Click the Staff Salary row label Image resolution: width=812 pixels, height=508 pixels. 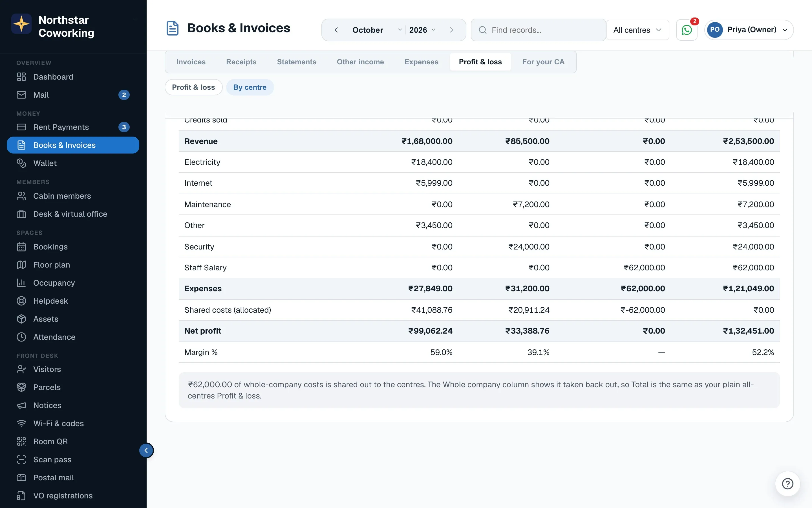coord(205,268)
